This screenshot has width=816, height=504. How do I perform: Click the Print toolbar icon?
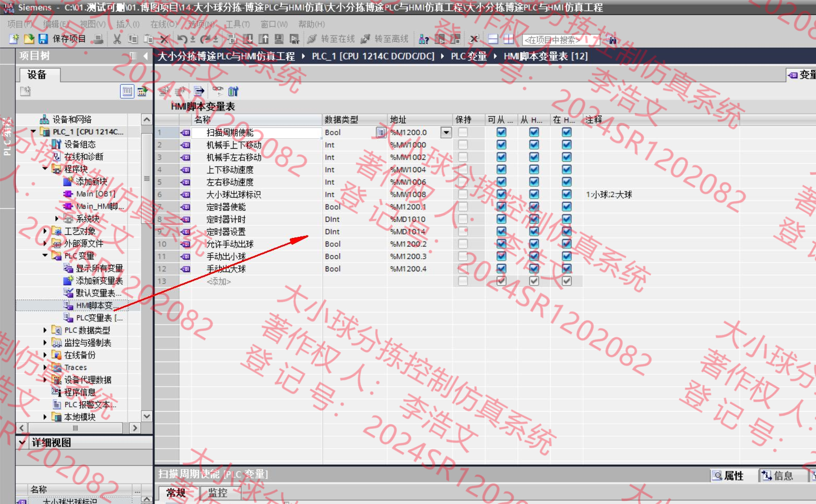point(98,39)
